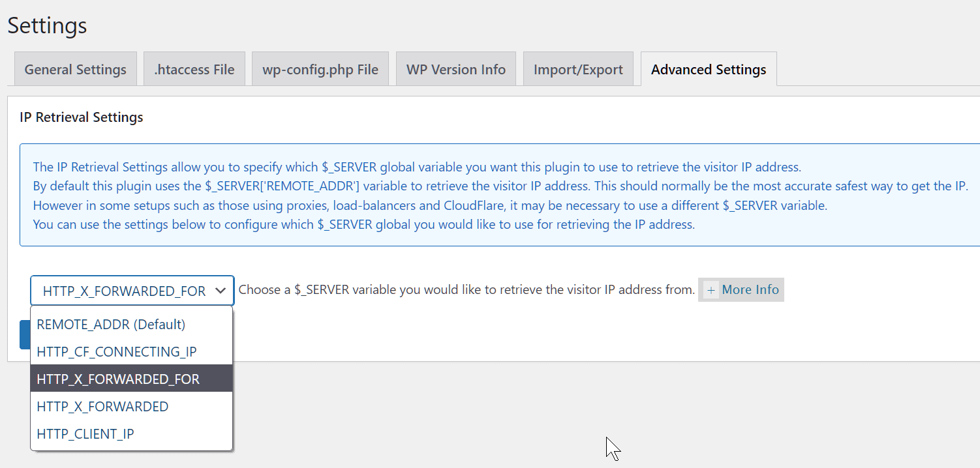Expand the More Info section

click(x=741, y=289)
